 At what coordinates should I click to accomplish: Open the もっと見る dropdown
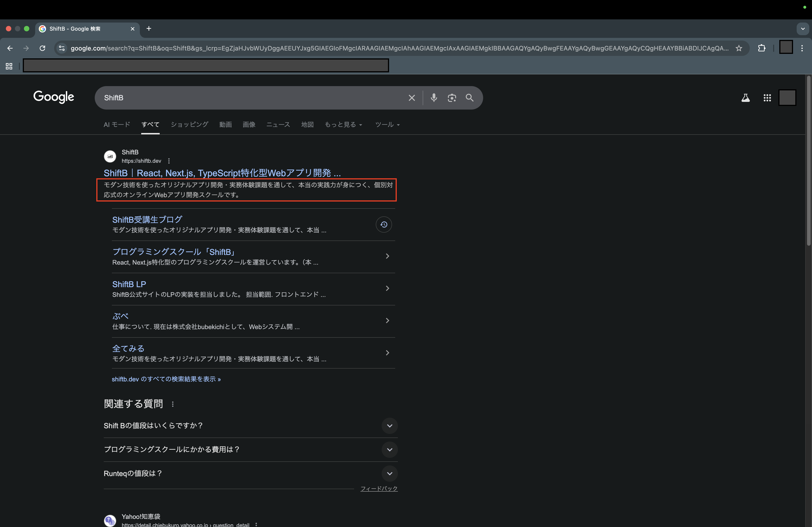pos(343,125)
